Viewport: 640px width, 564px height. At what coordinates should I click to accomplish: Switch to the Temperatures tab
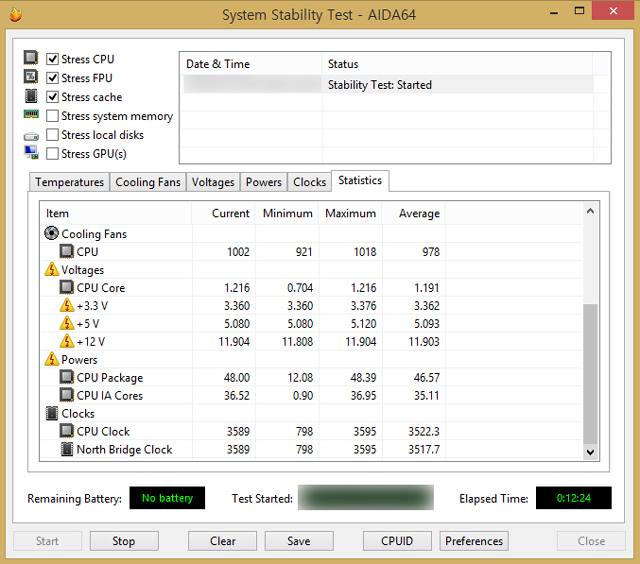point(69,182)
